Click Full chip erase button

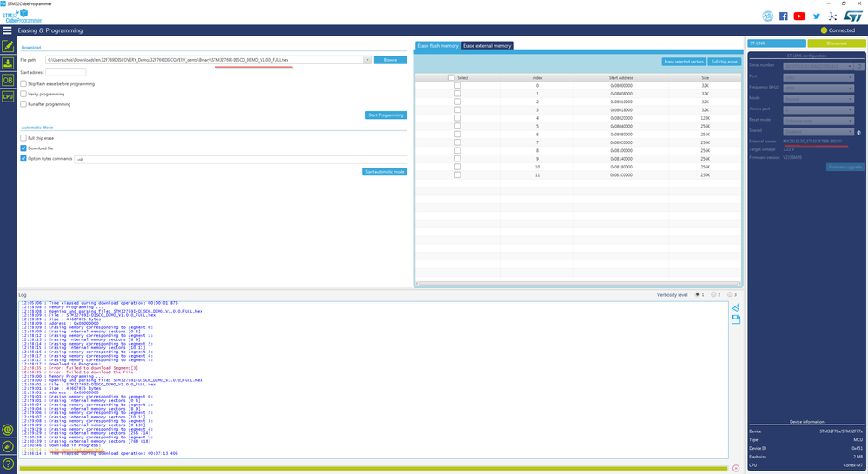click(x=724, y=62)
